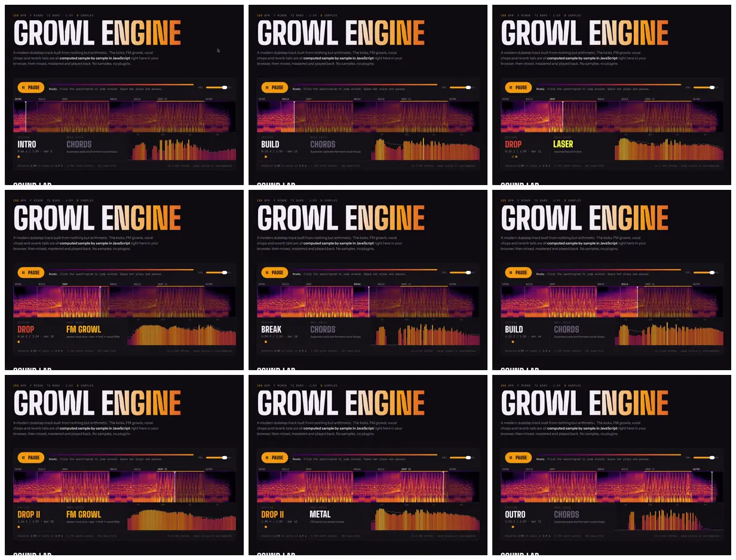Screen dimensions: 736x560
Task: Pause playback in the panel showing INTRO
Action: pos(31,88)
